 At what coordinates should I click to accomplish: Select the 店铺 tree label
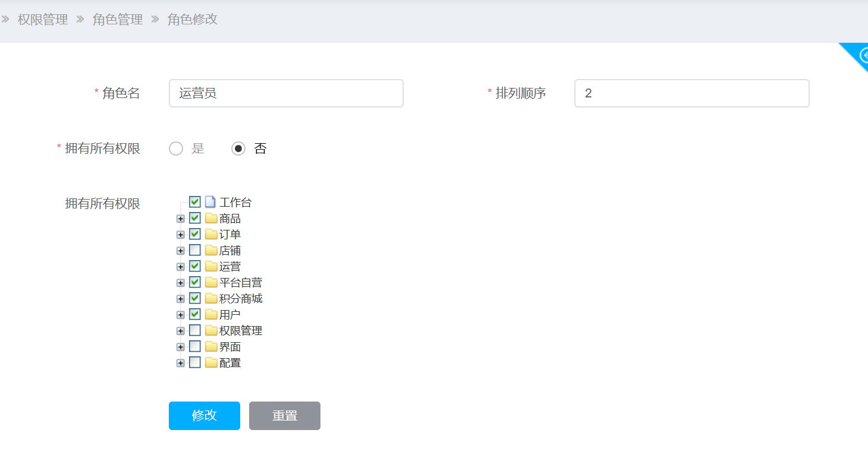(230, 251)
